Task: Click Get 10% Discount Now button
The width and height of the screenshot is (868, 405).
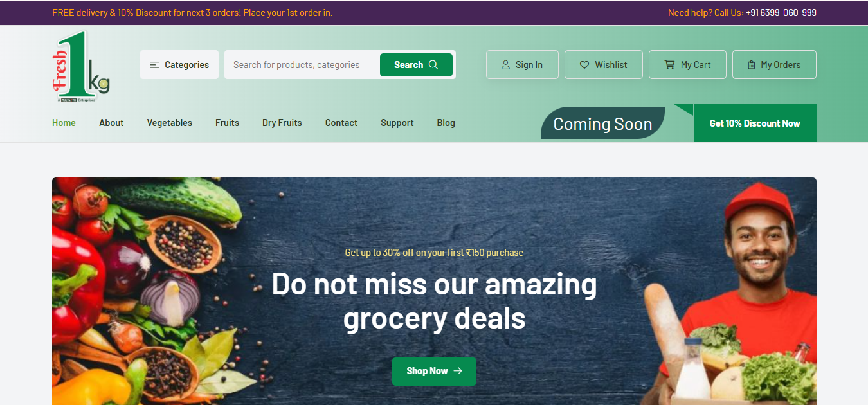Action: tap(755, 123)
